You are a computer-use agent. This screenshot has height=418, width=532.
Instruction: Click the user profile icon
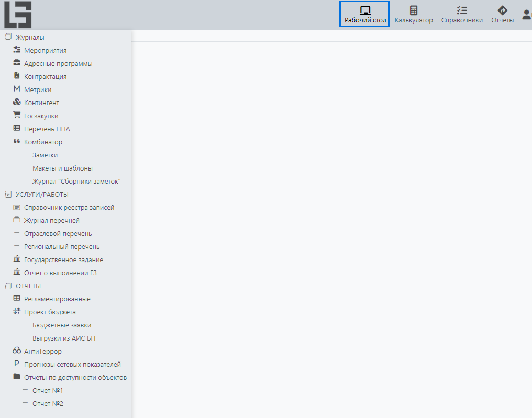[527, 15]
